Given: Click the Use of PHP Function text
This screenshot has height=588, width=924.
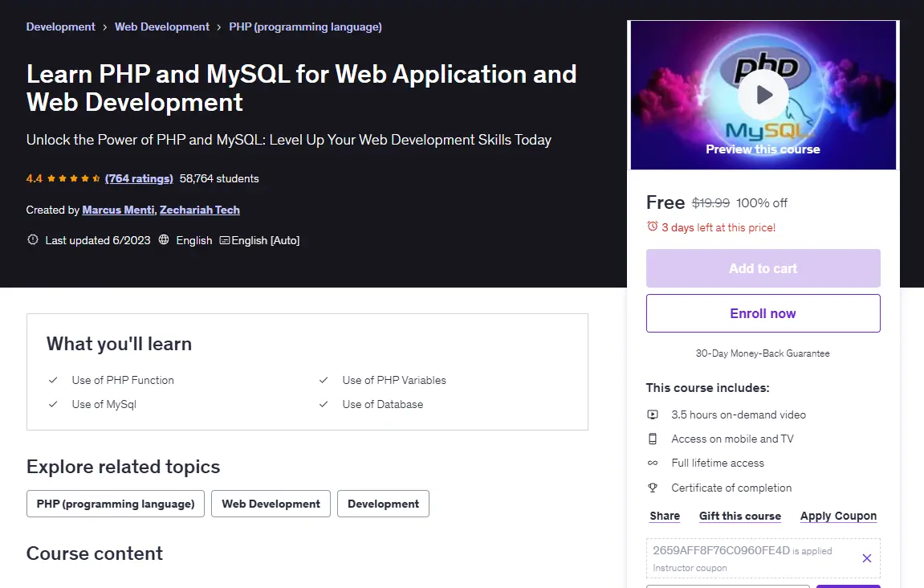Looking at the screenshot, I should click(x=123, y=381).
